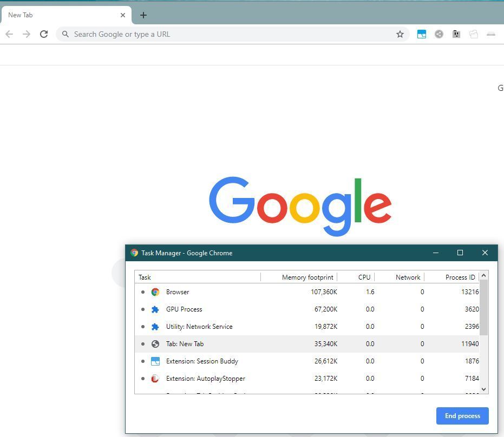Image resolution: width=504 pixels, height=437 pixels.
Task: Click the grey globe extension icon in toolbar
Action: 438,34
